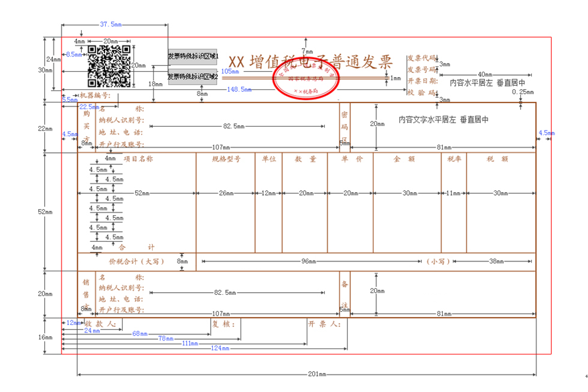Click the blue 124mm dimension label
Image resolution: width=588 pixels, height=392 pixels.
point(220,348)
